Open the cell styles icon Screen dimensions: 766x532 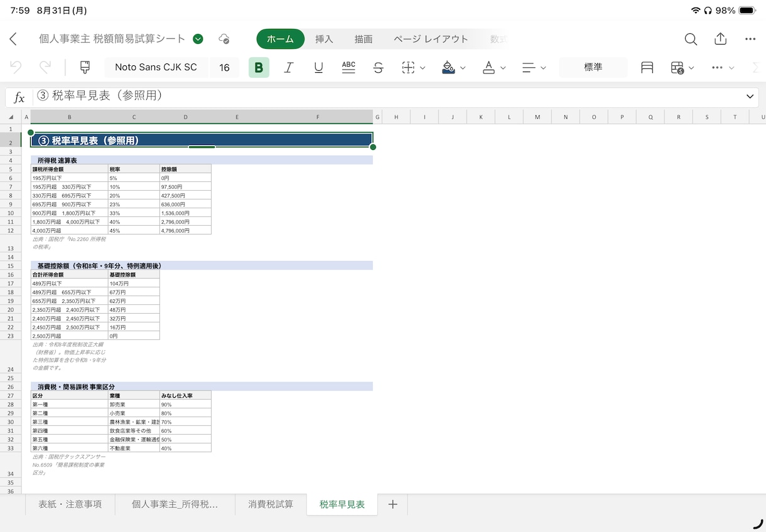[x=647, y=68]
